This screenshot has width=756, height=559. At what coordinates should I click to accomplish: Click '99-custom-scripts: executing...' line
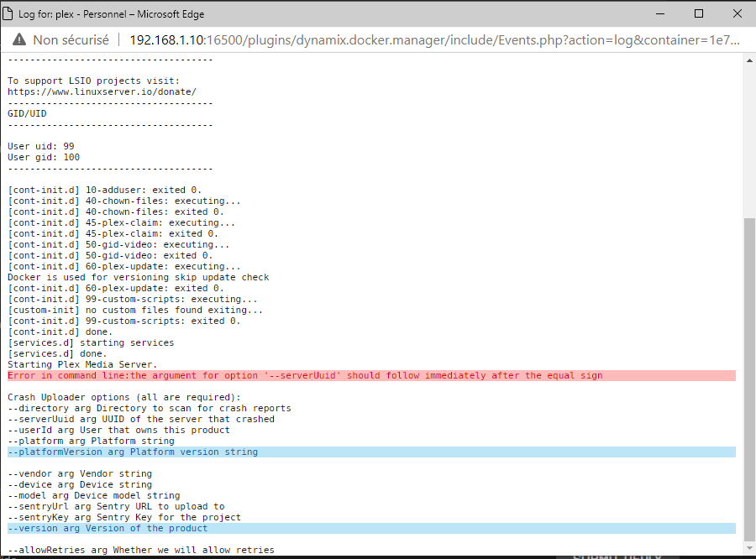click(x=132, y=300)
